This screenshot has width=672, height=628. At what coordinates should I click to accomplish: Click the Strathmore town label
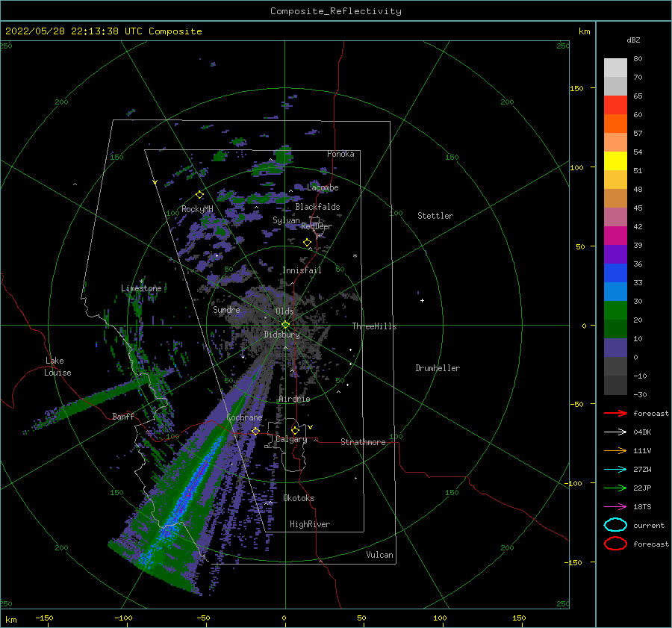363,442
